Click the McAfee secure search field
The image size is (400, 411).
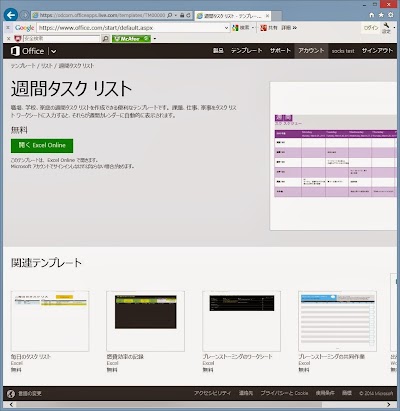61,39
